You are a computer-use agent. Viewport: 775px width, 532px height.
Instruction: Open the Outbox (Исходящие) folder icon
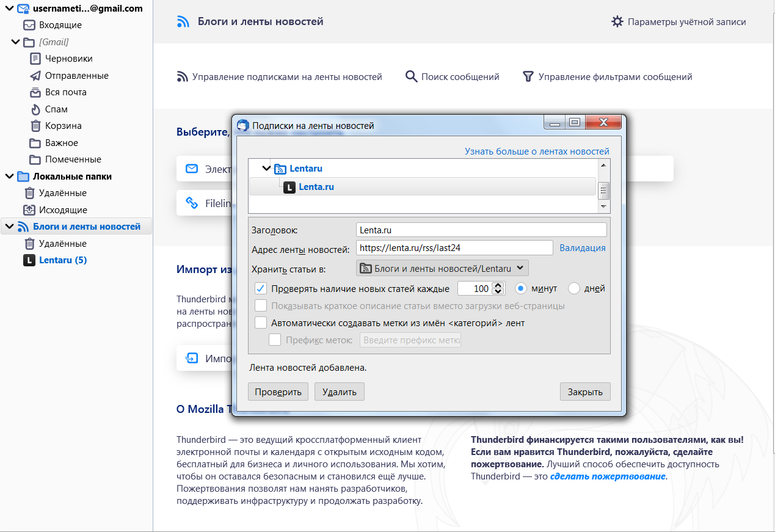point(29,210)
